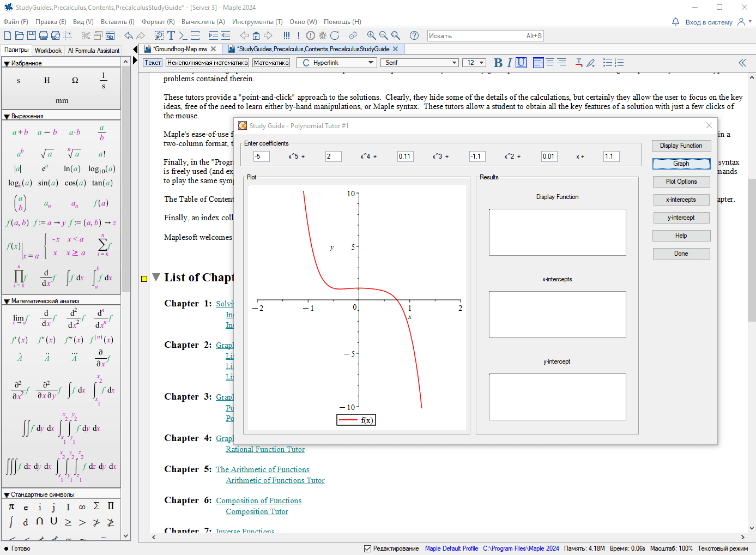Collapse the Выражения palette
The image size is (756, 555).
click(7, 117)
